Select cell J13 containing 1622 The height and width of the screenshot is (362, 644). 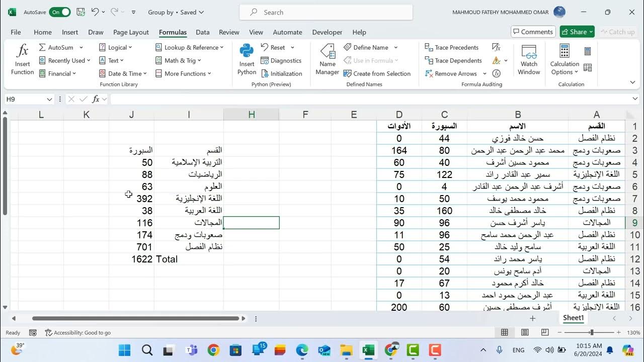pyautogui.click(x=131, y=259)
